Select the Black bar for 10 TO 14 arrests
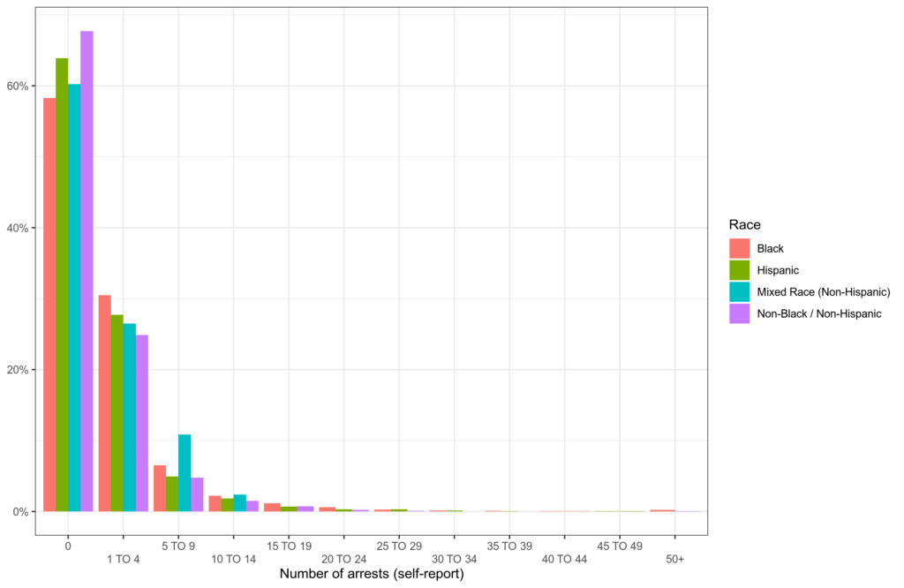The height and width of the screenshot is (588, 904). (215, 504)
